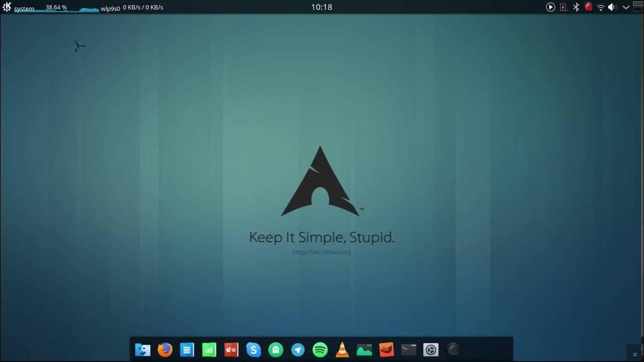644x362 pixels.
Task: Open the Finder-style file manager in dock
Action: 143,349
